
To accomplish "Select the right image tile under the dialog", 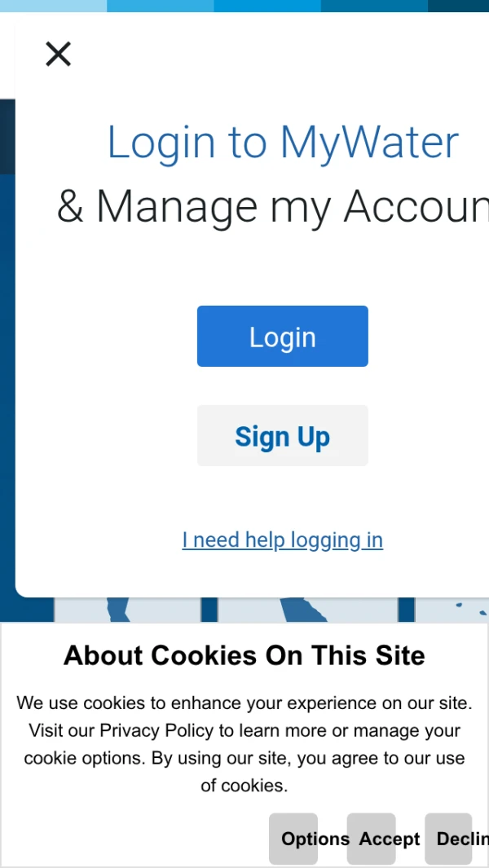I will coord(452,610).
